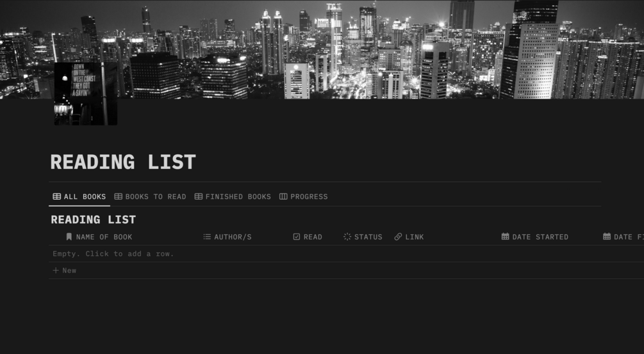
Task: Click the board icon on PROGRESS tab
Action: click(x=283, y=197)
